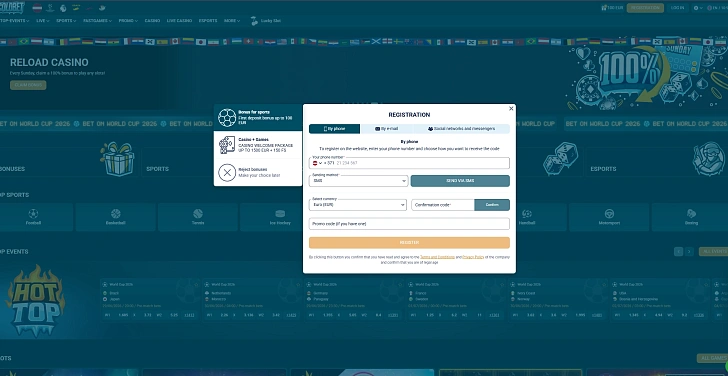
Task: Open the Live Casino menu item
Action: [179, 21]
